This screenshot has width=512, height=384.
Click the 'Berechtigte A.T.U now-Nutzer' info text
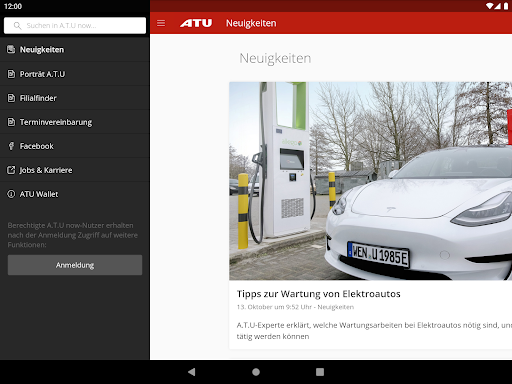pos(73,235)
